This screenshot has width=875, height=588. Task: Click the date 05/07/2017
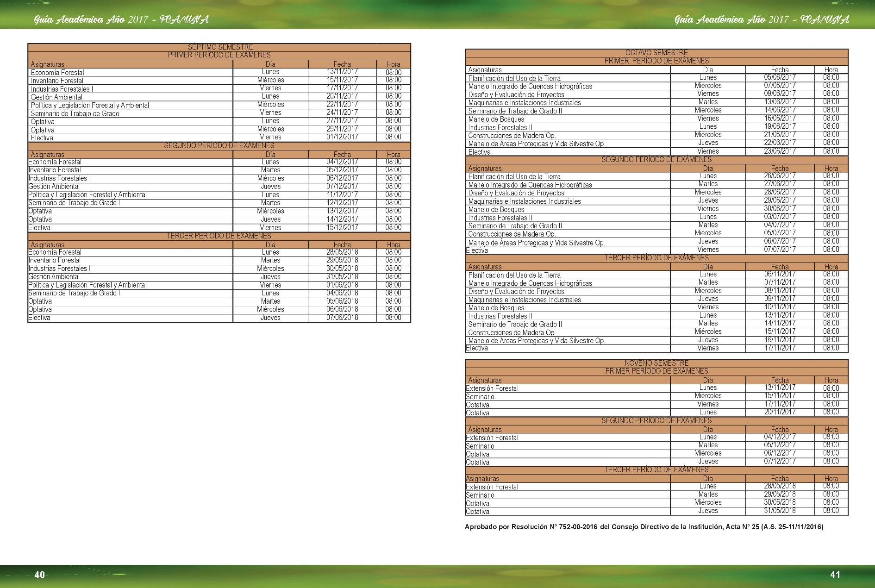[x=780, y=233]
